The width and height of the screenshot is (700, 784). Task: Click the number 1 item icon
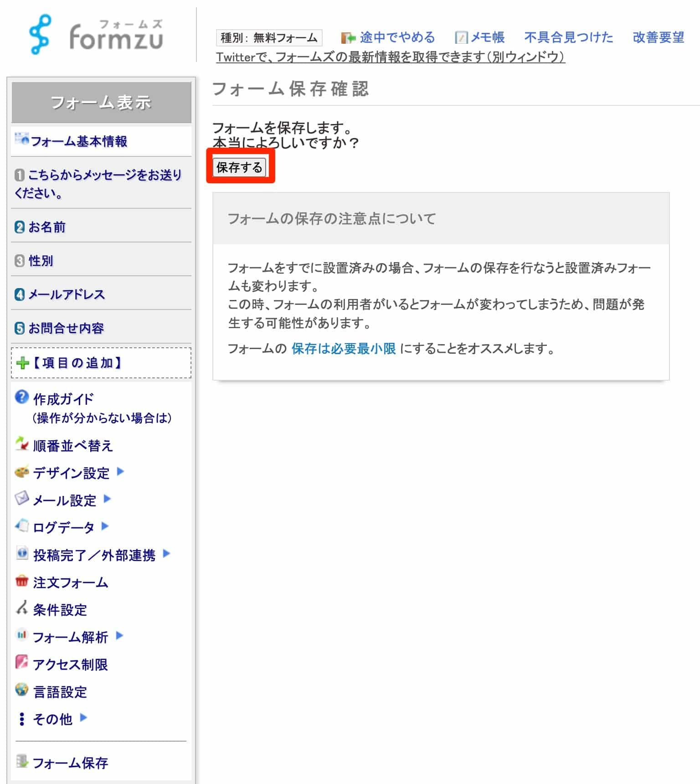click(19, 175)
